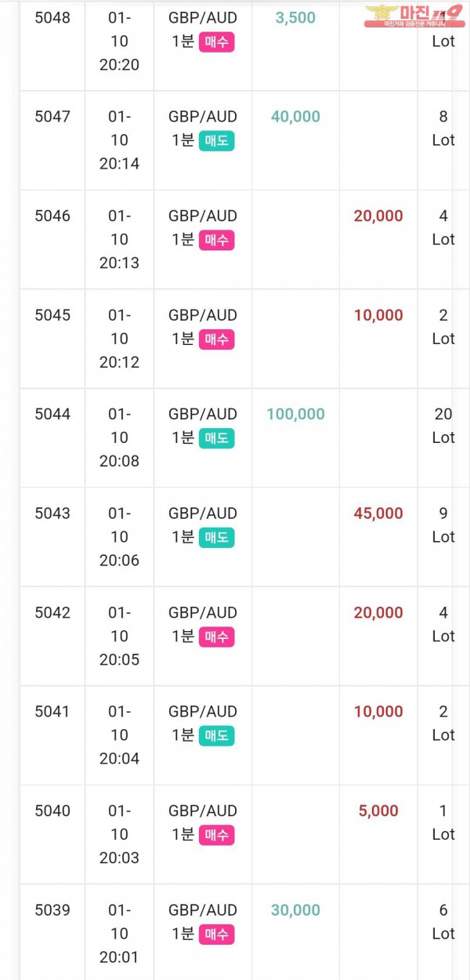The height and width of the screenshot is (980, 470).
Task: Select trade number 5047
Action: [52, 117]
